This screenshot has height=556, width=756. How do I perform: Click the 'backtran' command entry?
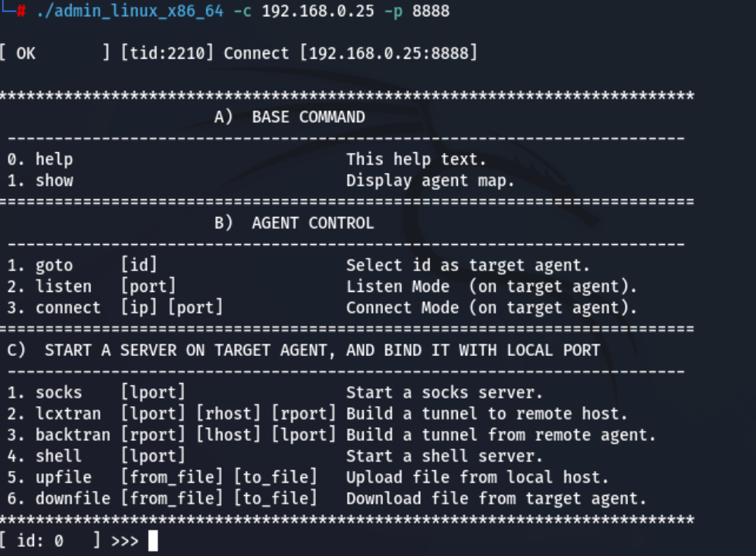tap(73, 435)
